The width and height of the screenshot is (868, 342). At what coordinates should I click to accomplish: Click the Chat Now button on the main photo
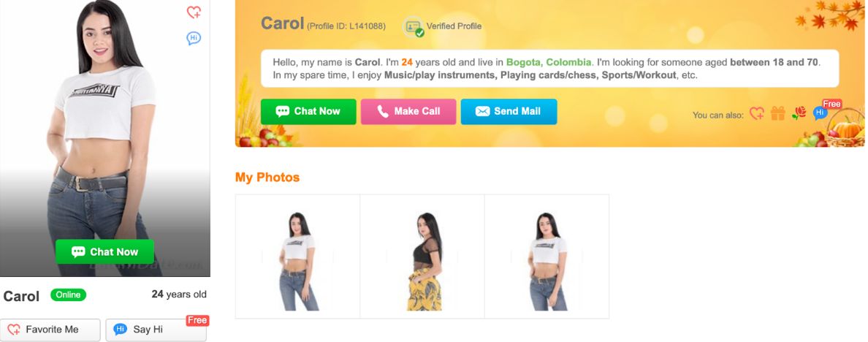[104, 252]
